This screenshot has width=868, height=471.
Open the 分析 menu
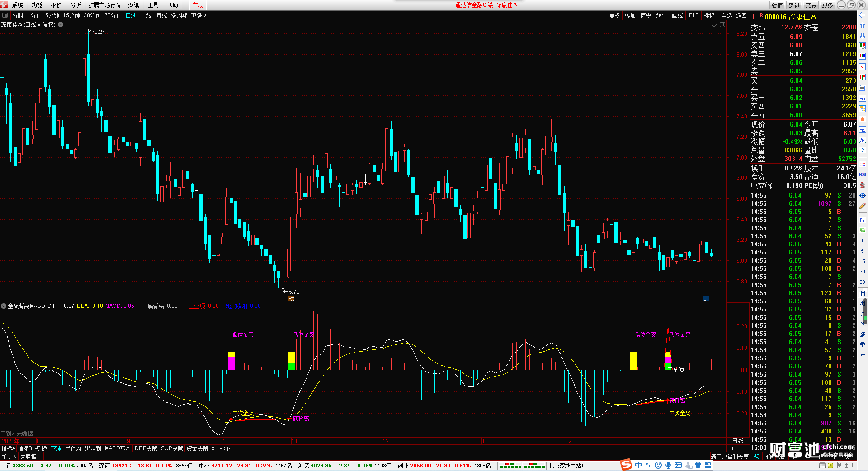click(76, 5)
